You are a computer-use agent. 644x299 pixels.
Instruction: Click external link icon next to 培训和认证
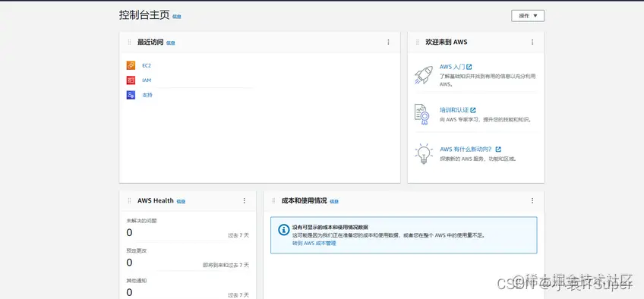[x=473, y=110]
